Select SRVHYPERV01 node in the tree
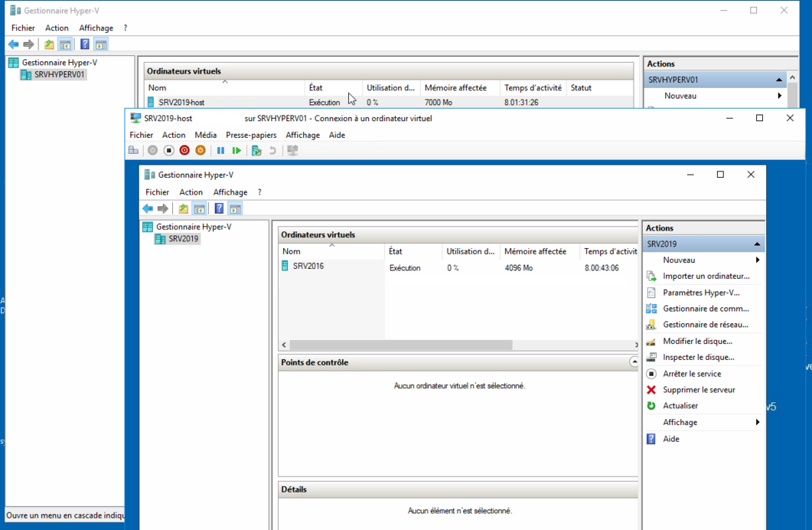The width and height of the screenshot is (812, 530). (x=59, y=75)
